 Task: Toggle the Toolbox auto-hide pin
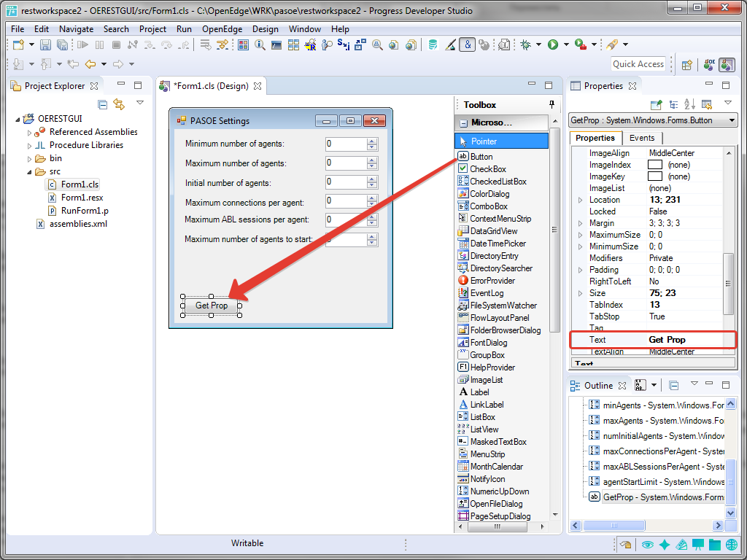click(551, 105)
